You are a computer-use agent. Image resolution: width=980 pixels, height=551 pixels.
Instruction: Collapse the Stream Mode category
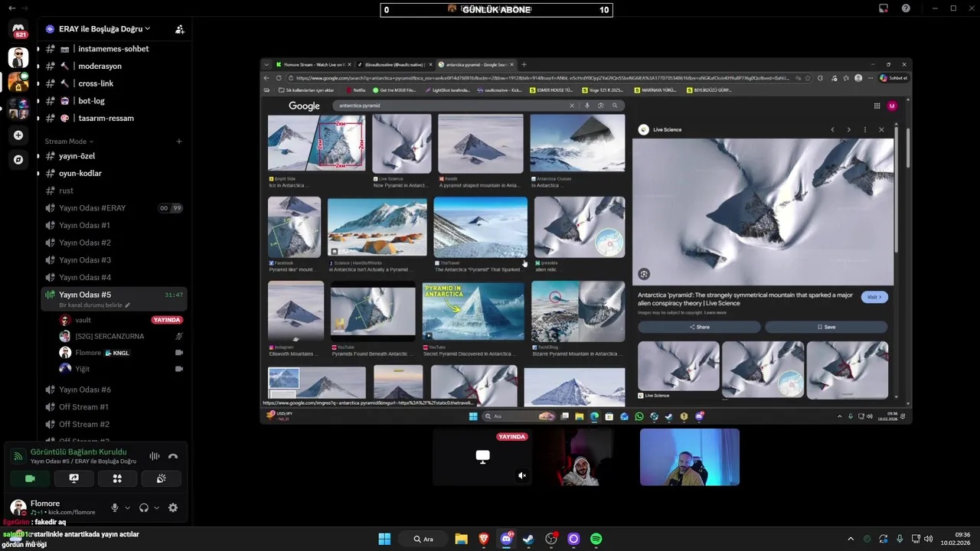click(69, 142)
